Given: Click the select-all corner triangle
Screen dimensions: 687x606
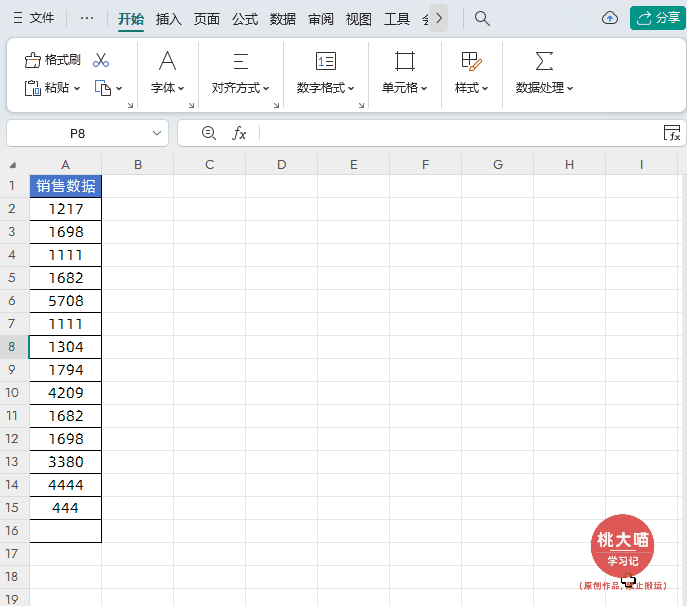Looking at the screenshot, I should 13,165.
